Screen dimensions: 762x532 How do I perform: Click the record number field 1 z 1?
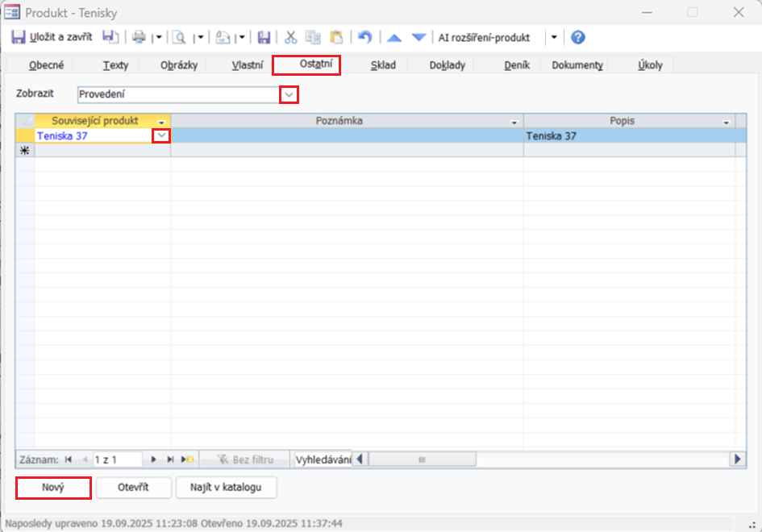point(117,459)
